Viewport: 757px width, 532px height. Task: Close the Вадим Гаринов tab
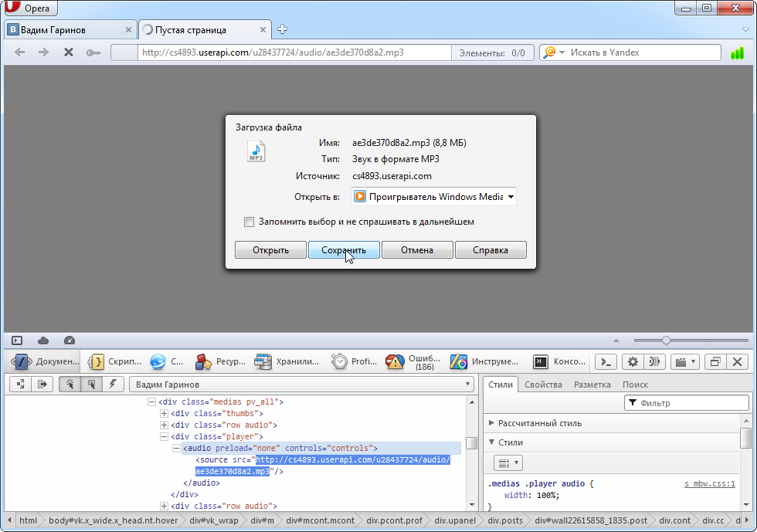pyautogui.click(x=128, y=30)
